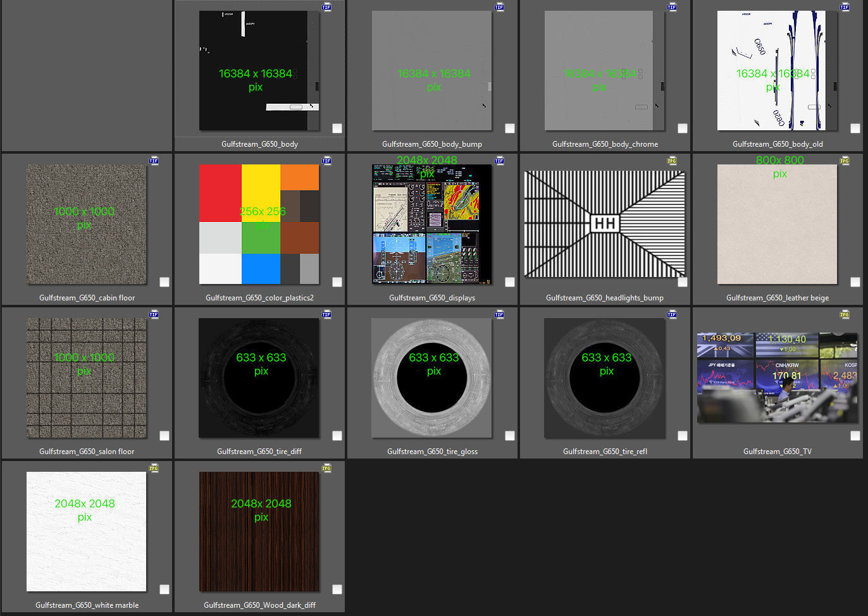Tick the checkbox on Gulfstream_G650_leather beige tile
Image resolution: width=868 pixels, height=616 pixels.
855,282
